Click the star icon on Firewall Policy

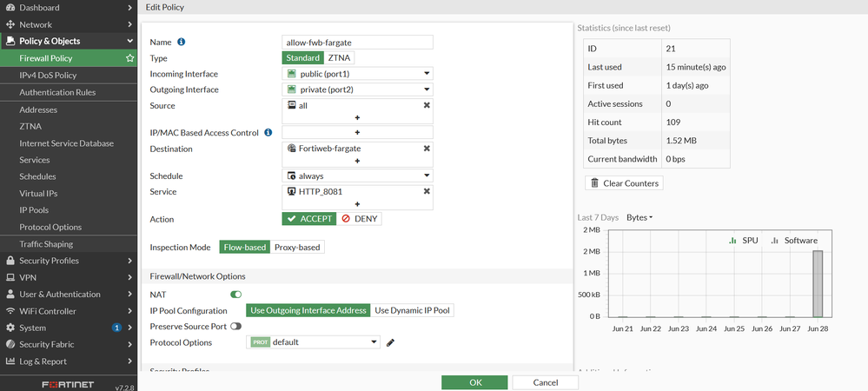130,58
